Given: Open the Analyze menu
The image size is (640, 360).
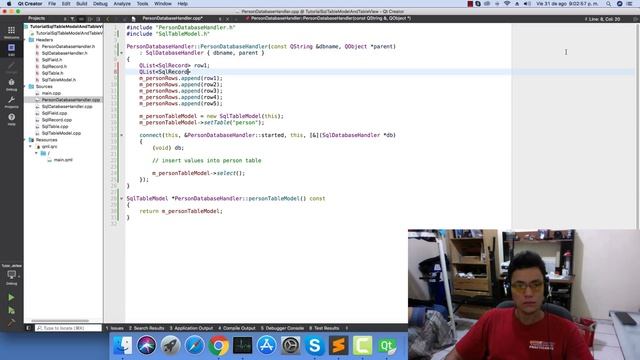Looking at the screenshot, I should tap(122, 4).
